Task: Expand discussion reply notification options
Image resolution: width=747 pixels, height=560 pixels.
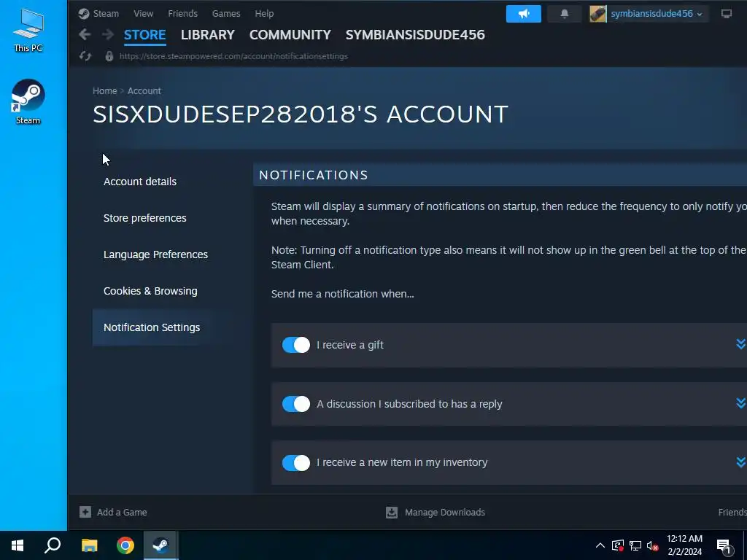Action: click(x=741, y=402)
